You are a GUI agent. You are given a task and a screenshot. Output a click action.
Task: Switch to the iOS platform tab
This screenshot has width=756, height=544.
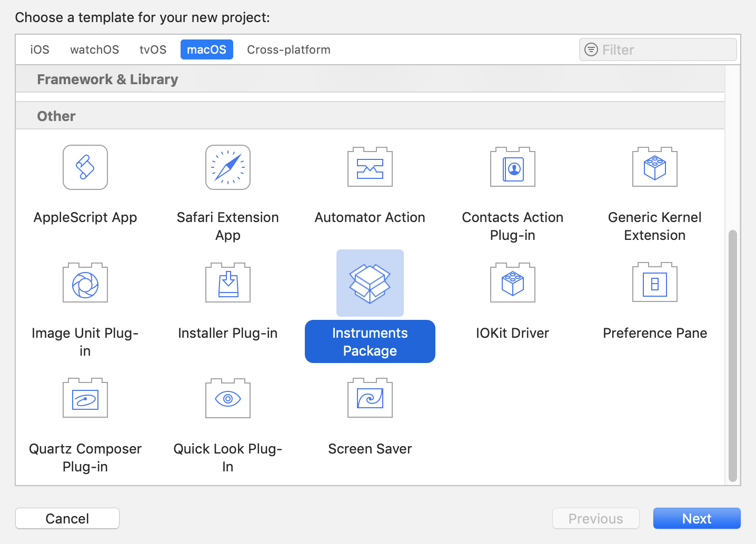tap(40, 50)
